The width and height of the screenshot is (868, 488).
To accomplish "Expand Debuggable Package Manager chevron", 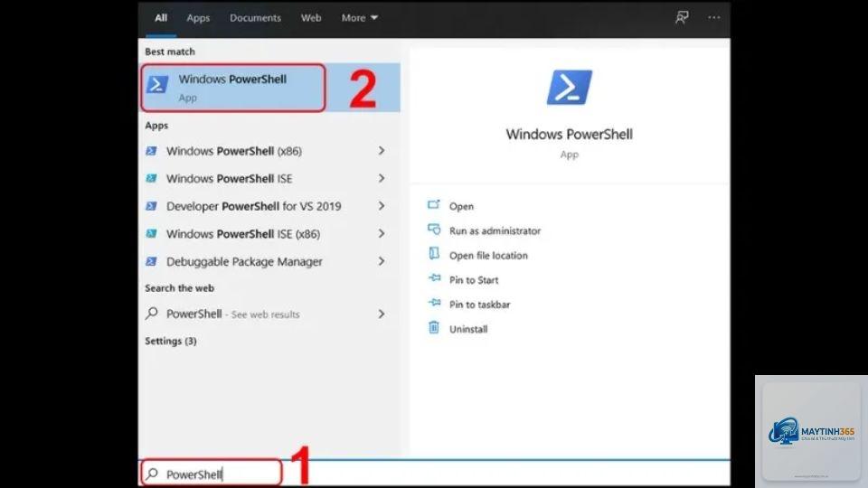I will tap(381, 261).
